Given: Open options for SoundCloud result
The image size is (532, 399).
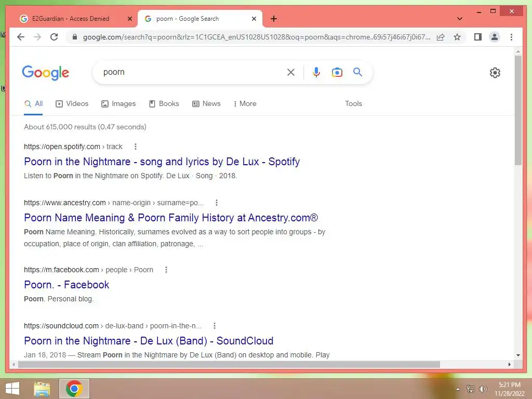Looking at the screenshot, I should (x=214, y=326).
